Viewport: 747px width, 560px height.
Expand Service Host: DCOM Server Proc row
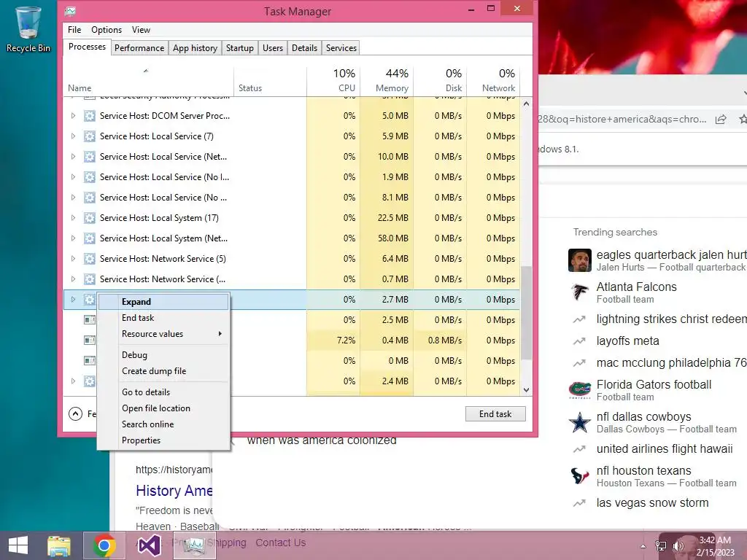click(x=73, y=116)
